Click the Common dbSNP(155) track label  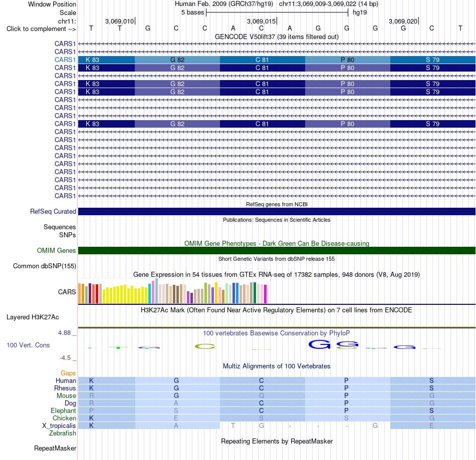pos(44,266)
